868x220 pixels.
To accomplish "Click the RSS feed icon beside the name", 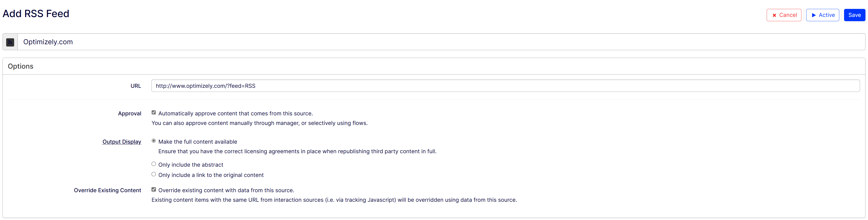I will 10,42.
